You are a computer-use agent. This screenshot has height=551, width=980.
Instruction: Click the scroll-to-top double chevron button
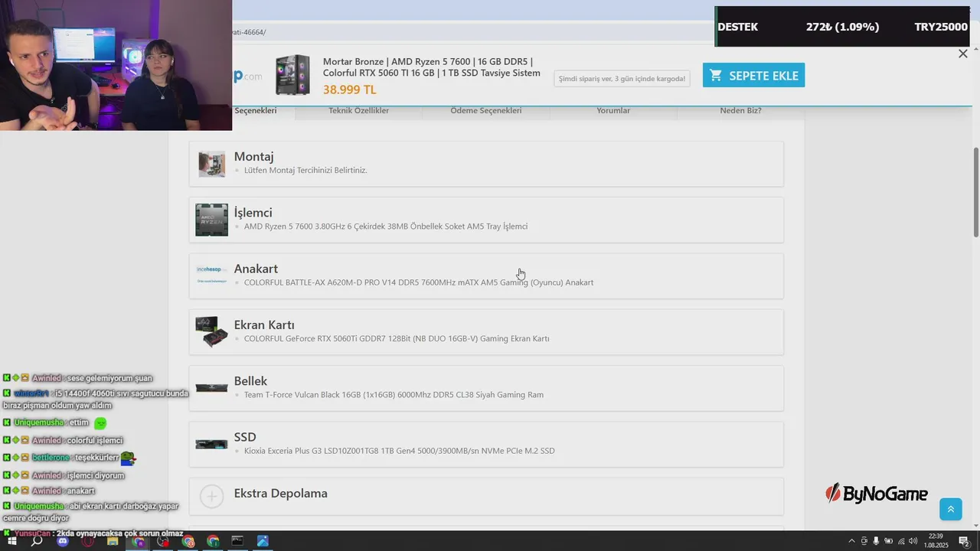pos(951,509)
